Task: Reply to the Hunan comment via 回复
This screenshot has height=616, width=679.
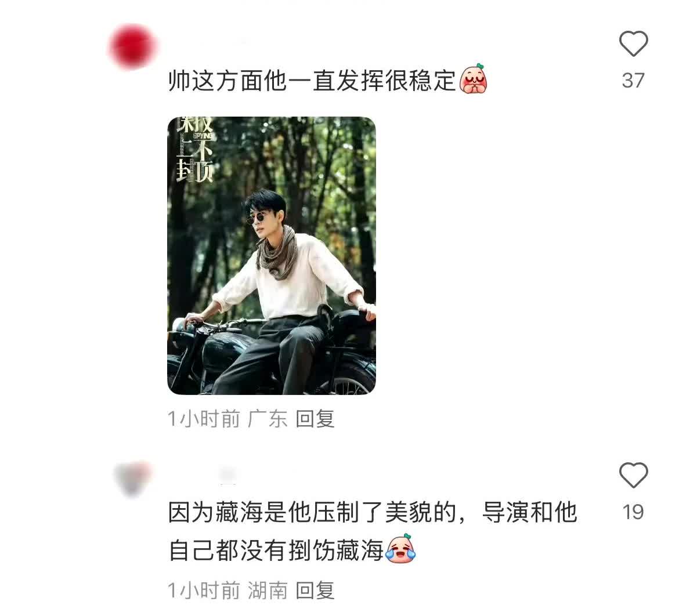Action: [315, 590]
